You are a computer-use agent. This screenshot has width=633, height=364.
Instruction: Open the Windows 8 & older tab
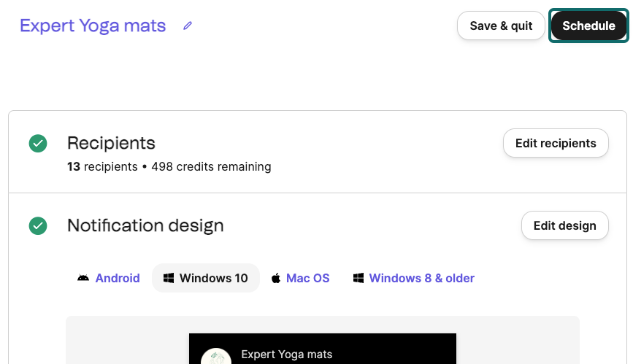(421, 278)
